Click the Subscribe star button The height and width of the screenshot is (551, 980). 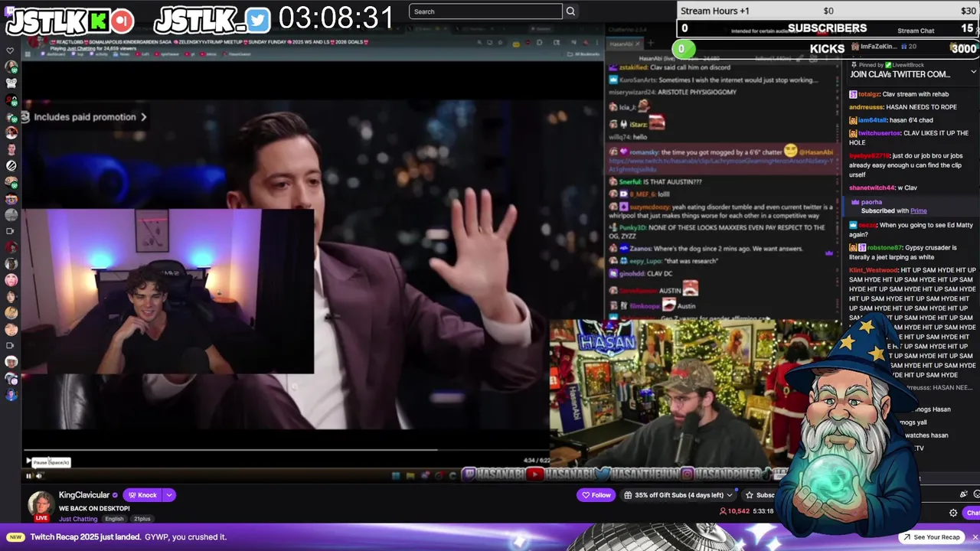[x=760, y=495]
